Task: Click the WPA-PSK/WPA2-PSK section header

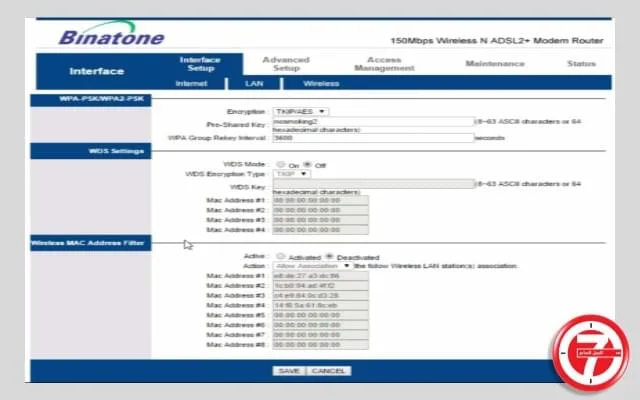Action: [91, 100]
